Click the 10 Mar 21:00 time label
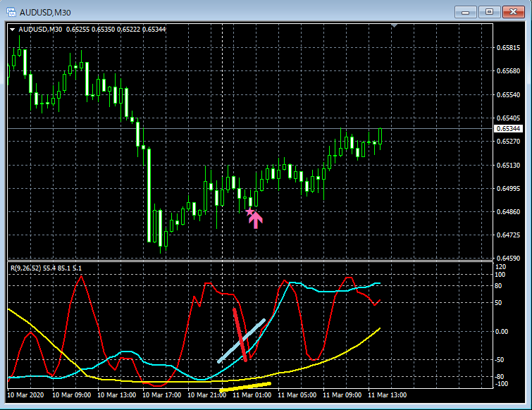This screenshot has width=532, height=410. click(x=207, y=395)
